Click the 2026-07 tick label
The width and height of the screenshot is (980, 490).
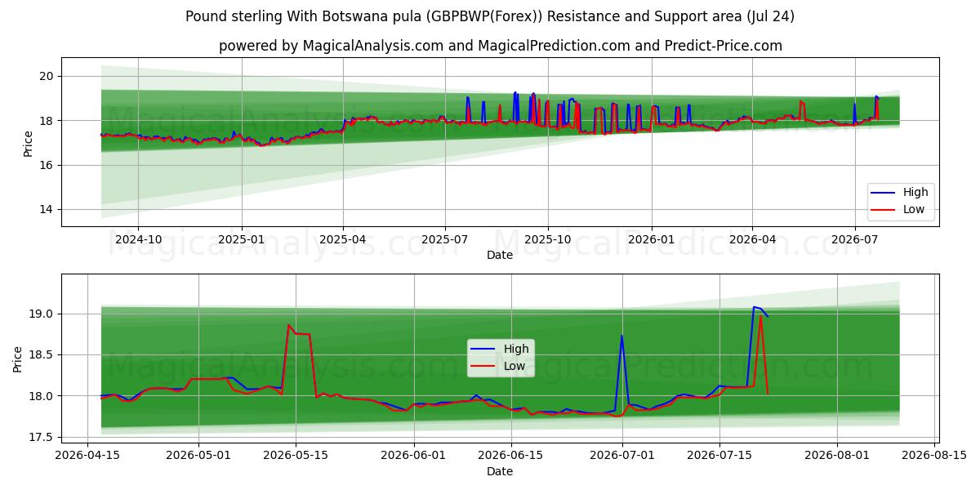854,238
